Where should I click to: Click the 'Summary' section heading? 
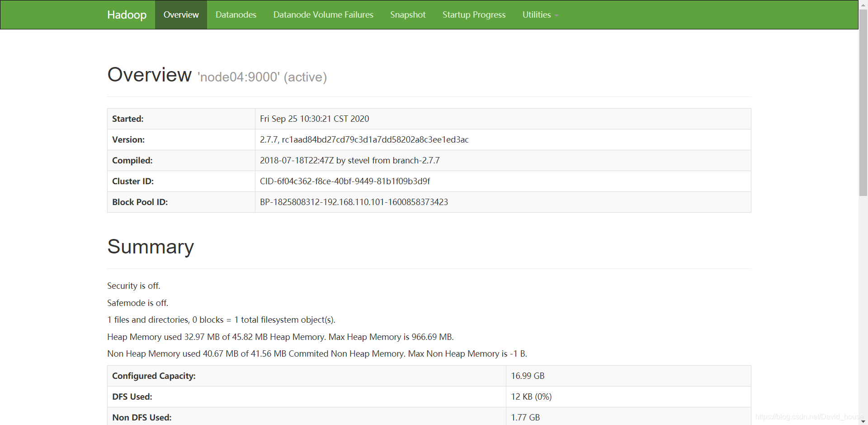(151, 247)
